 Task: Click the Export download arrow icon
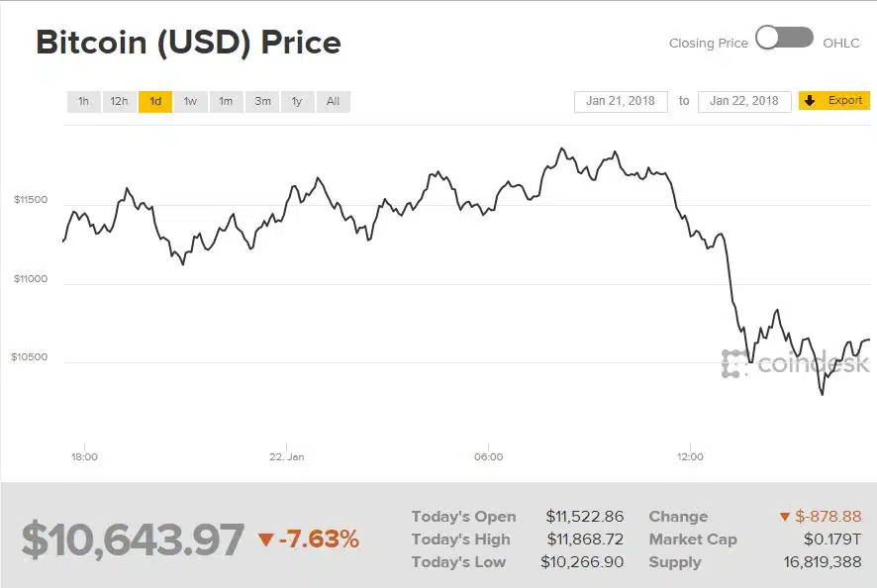[810, 101]
